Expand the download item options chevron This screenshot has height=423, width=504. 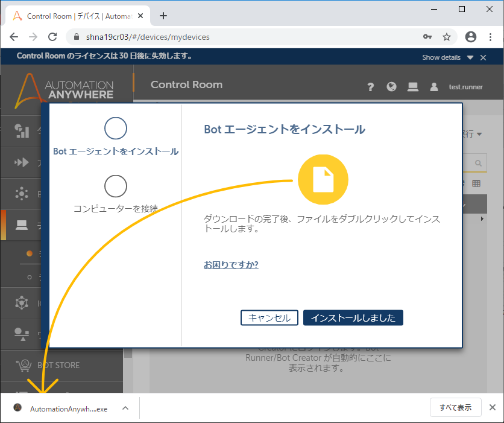click(125, 408)
